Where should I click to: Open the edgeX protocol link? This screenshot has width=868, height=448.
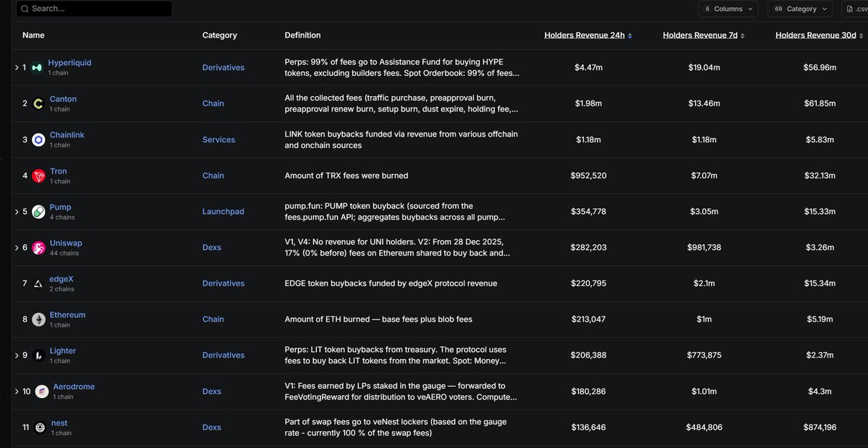click(x=61, y=279)
